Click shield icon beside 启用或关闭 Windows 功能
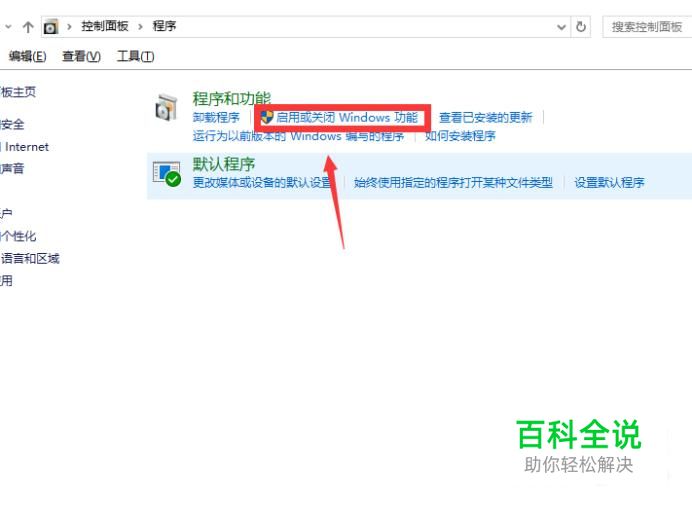The height and width of the screenshot is (509, 692). tap(267, 117)
